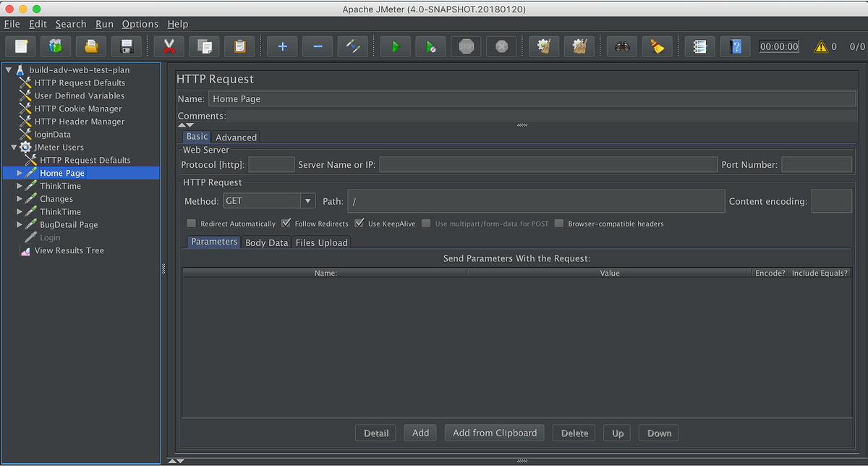Click the Detail button
The image size is (868, 466).
click(x=376, y=433)
